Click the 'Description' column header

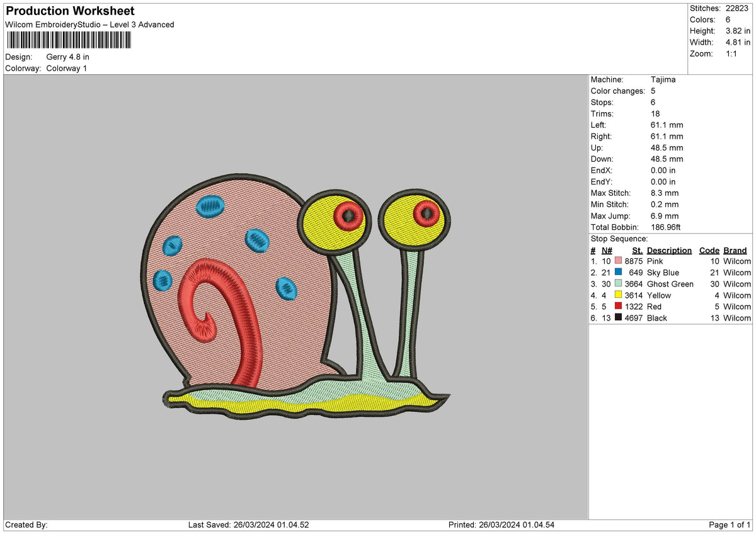point(669,251)
